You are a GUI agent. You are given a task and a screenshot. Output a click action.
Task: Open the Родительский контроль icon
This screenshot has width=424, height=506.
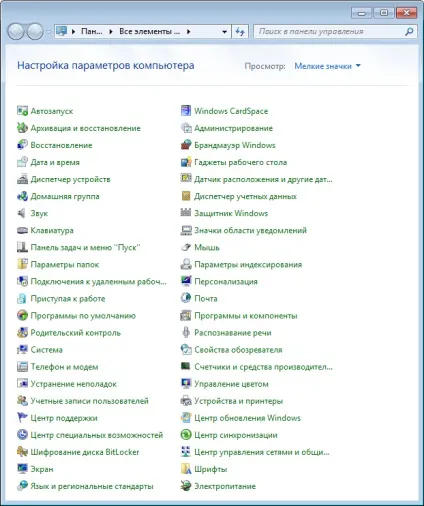(x=22, y=332)
